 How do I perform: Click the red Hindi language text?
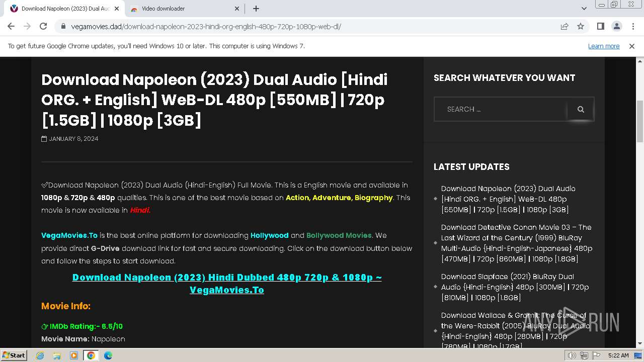[140, 210]
